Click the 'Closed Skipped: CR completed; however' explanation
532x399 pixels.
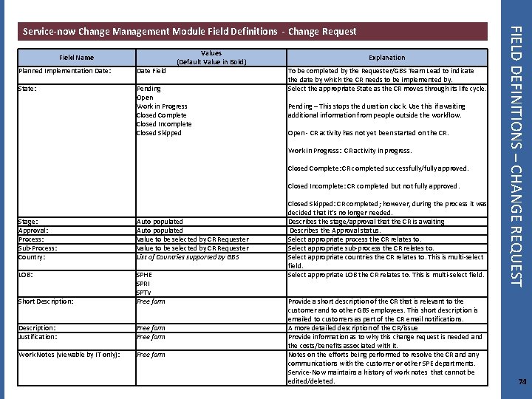pos(387,208)
